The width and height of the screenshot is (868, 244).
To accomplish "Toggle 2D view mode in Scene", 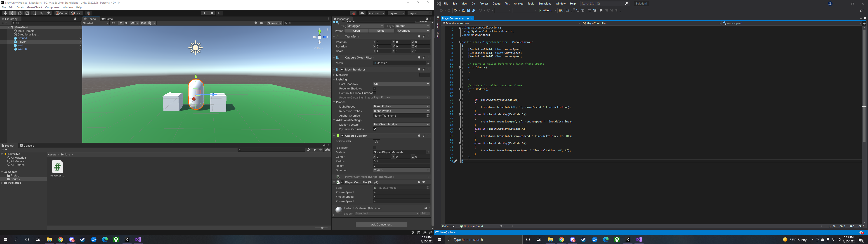I will point(113,23).
